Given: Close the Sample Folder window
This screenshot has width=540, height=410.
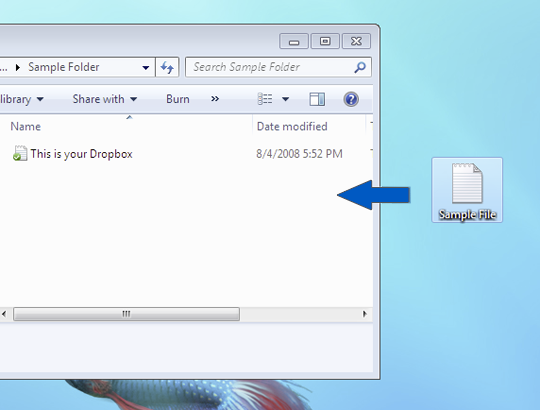Looking at the screenshot, I should click(356, 41).
